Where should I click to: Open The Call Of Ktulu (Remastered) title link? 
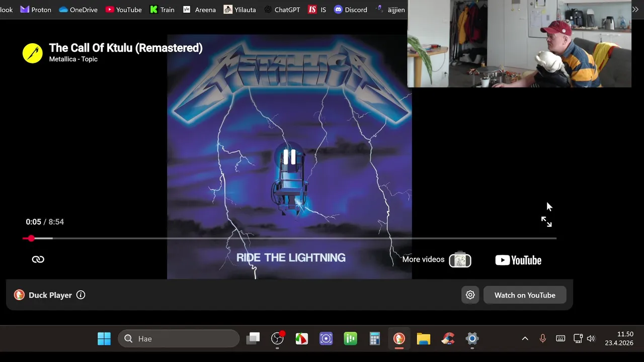point(126,48)
